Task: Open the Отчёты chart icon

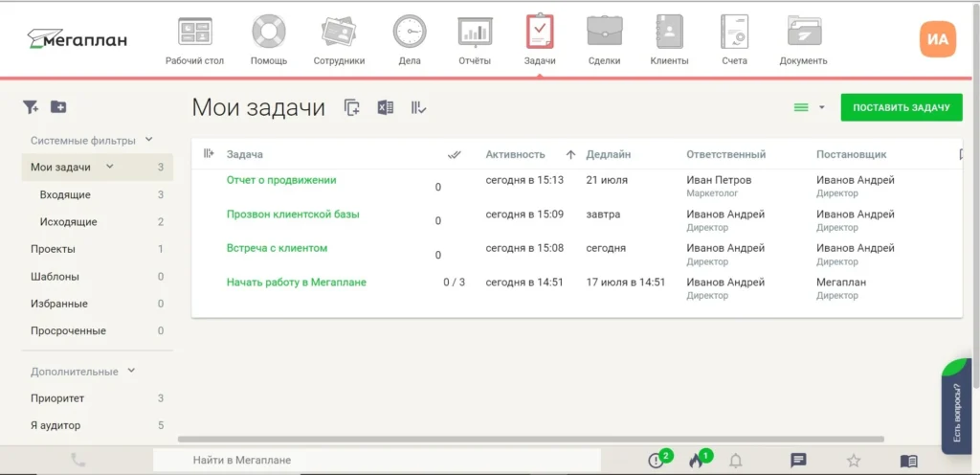Action: 475,32
